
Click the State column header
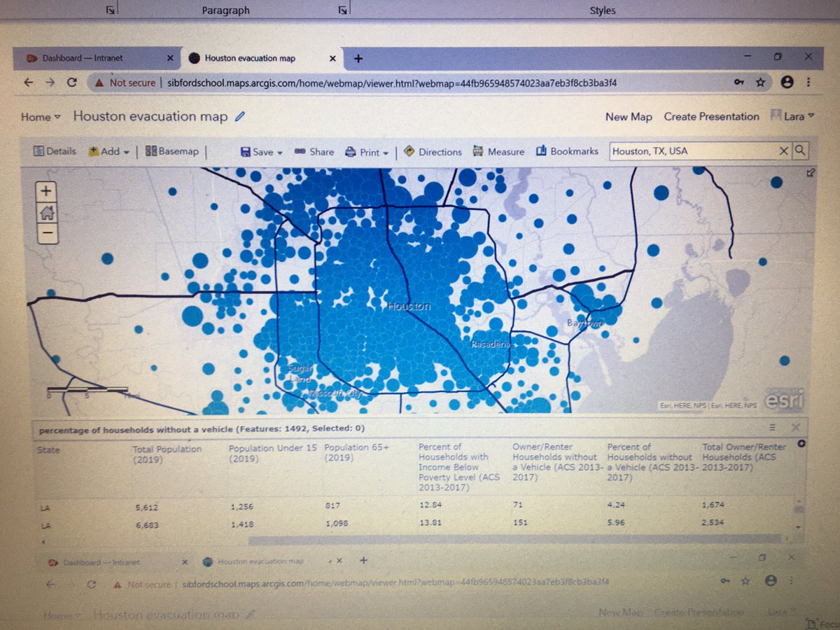coord(48,449)
